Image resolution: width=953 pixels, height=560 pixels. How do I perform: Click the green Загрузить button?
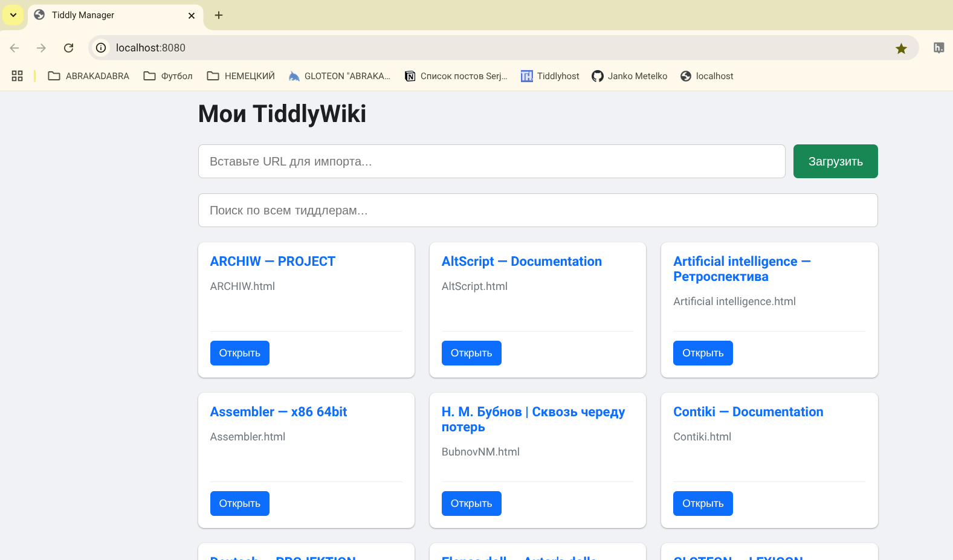(835, 161)
